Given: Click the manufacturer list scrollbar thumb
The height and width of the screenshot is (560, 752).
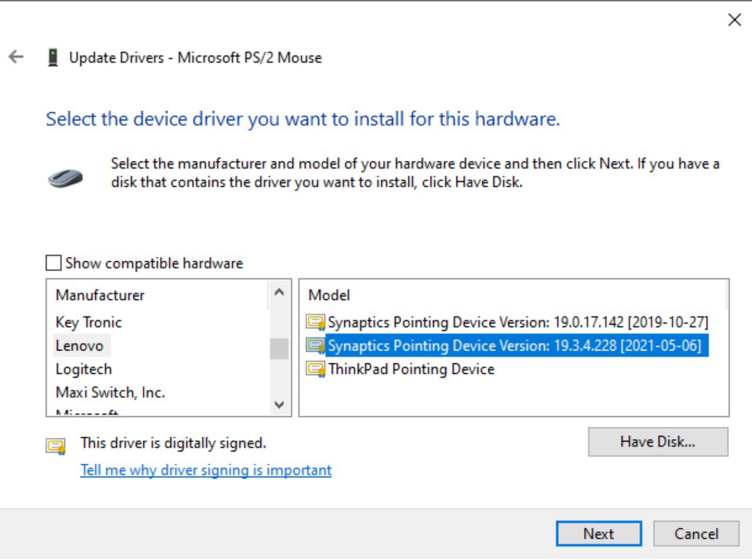Looking at the screenshot, I should (279, 349).
